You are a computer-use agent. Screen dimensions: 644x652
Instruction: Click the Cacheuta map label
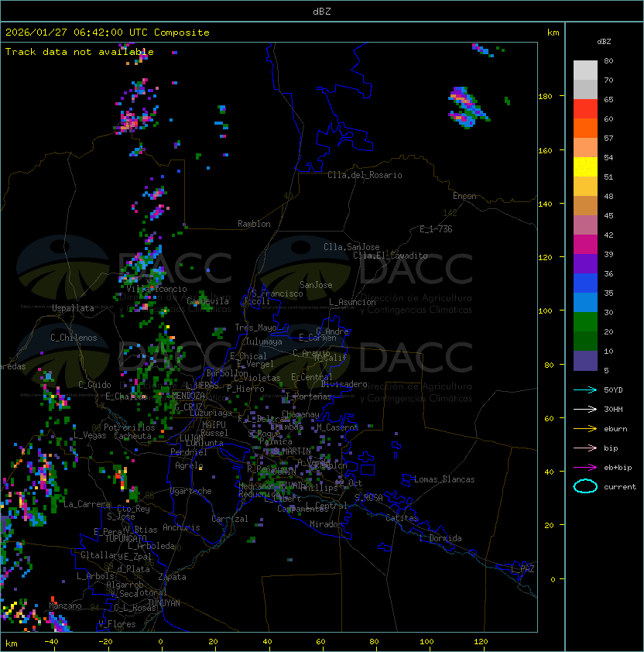(132, 436)
